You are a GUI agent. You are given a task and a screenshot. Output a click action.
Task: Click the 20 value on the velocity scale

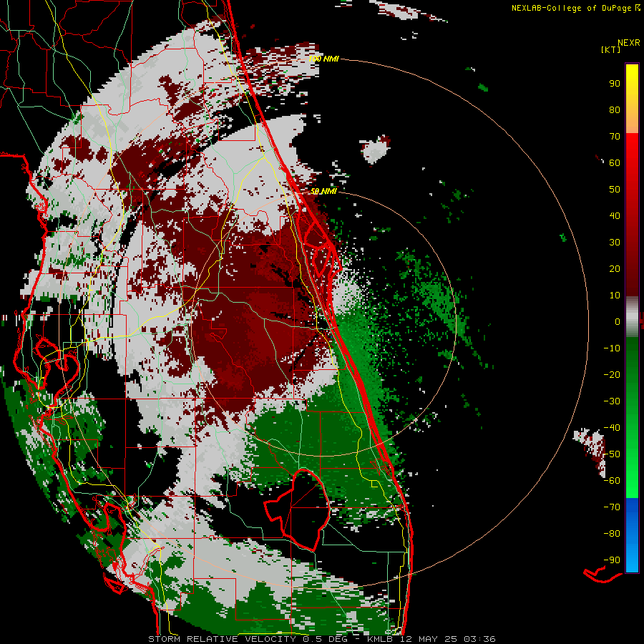615,269
